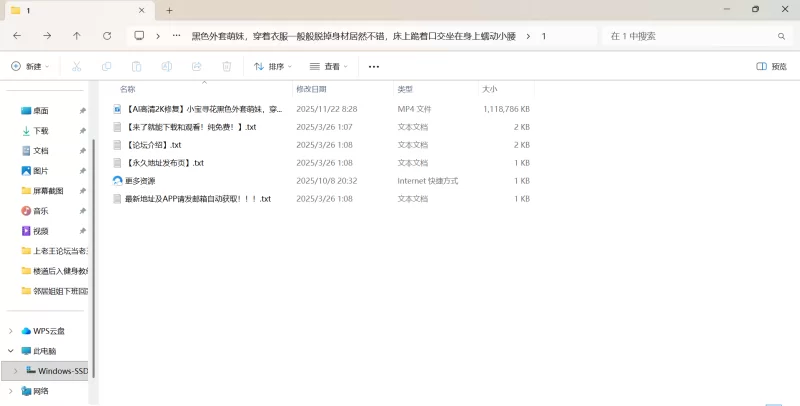Click the 1,118,786 KB size cell
800x406 pixels.
tap(506, 109)
